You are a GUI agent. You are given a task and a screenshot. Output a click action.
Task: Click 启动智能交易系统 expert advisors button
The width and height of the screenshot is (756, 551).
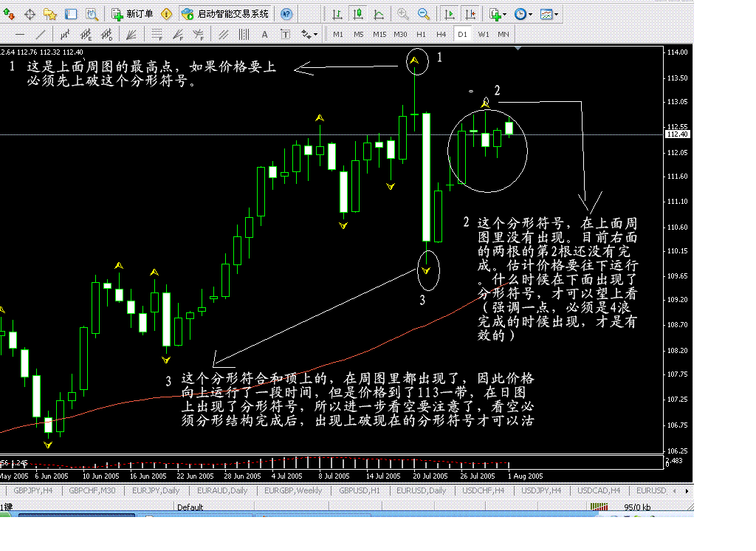point(226,14)
